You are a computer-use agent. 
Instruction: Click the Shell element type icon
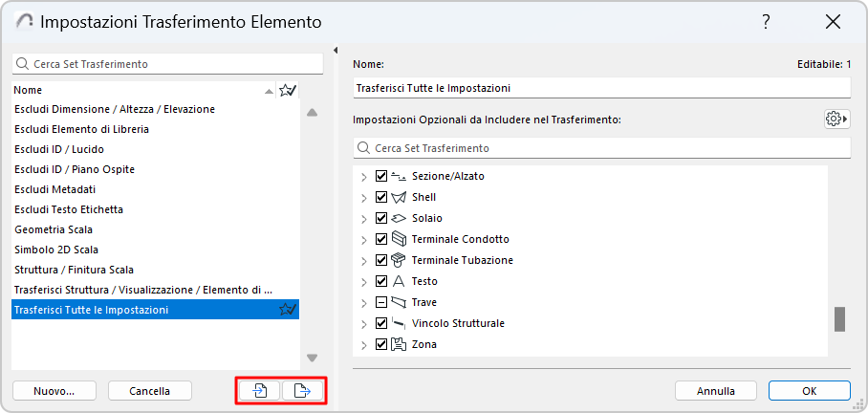400,197
